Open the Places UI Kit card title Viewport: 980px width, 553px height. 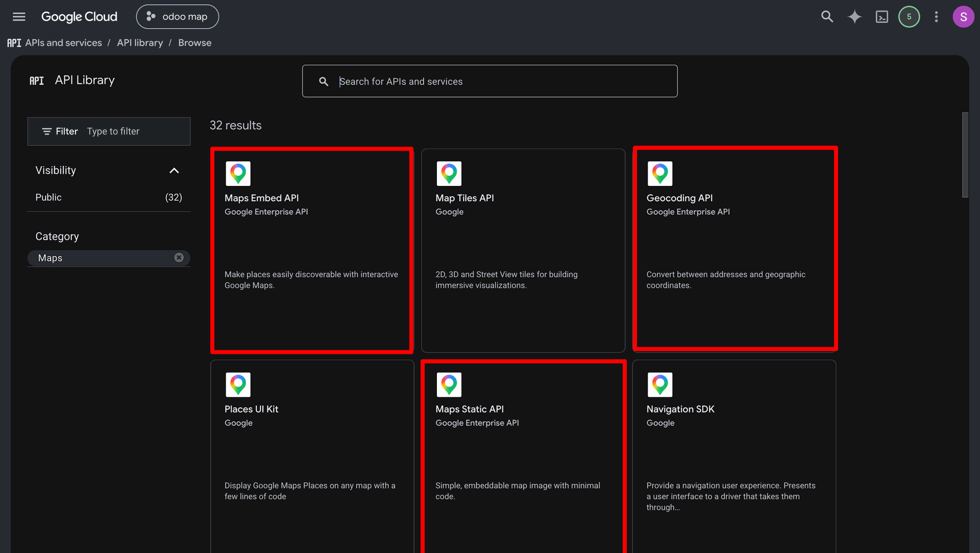[251, 409]
